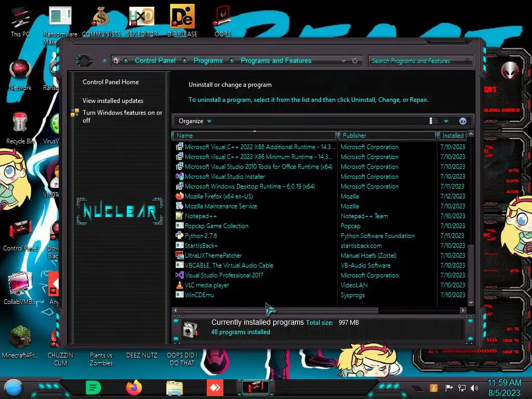532x399 pixels.
Task: Click the Start orb button
Action: pos(14,389)
